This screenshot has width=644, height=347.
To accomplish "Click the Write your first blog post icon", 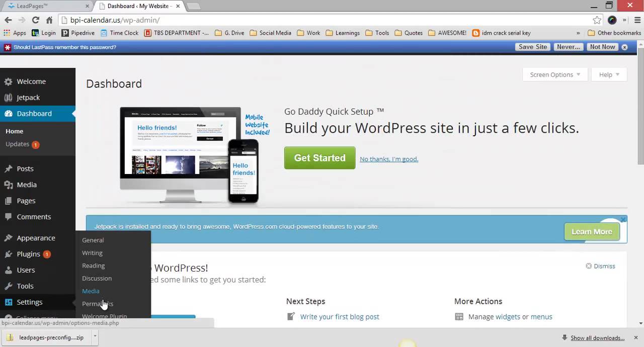I will pos(291,316).
